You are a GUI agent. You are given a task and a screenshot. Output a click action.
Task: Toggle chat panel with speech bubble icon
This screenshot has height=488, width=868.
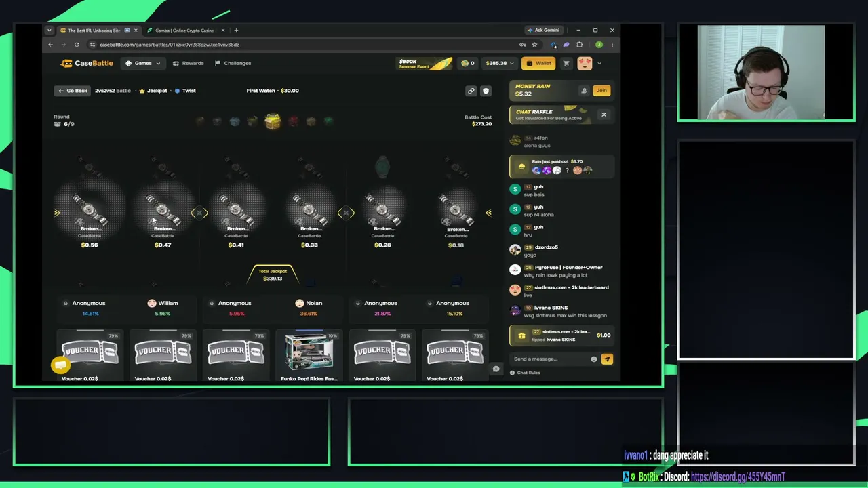(x=496, y=369)
